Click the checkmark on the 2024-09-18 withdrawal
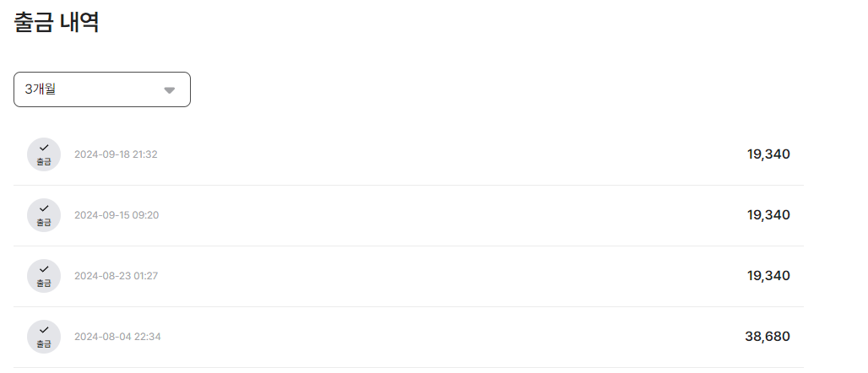868x373 pixels. pos(44,148)
